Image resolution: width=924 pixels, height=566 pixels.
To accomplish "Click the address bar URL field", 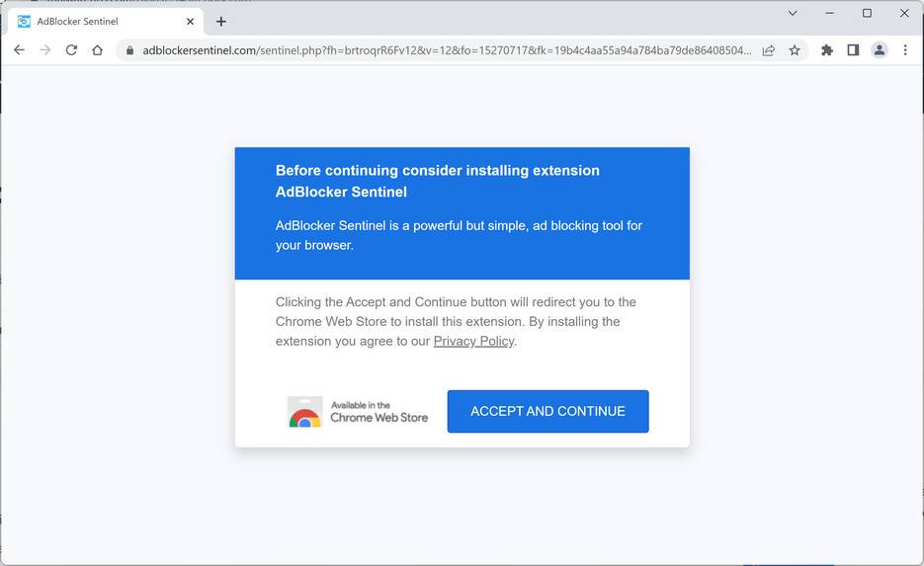I will pos(445,50).
